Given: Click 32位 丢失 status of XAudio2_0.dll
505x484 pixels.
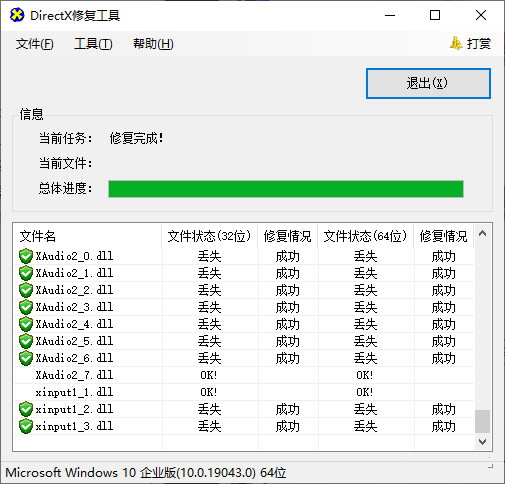Looking at the screenshot, I should 209,256.
